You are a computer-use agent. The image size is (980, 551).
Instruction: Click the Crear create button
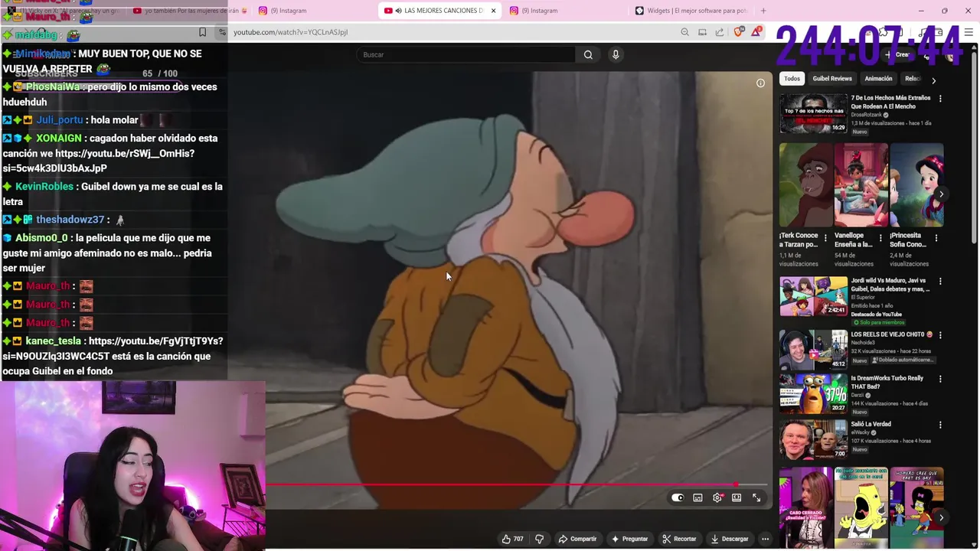899,54
